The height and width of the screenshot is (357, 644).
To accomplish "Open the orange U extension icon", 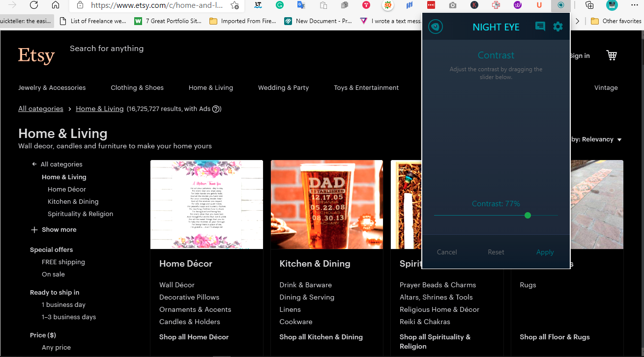I will coord(539,5).
